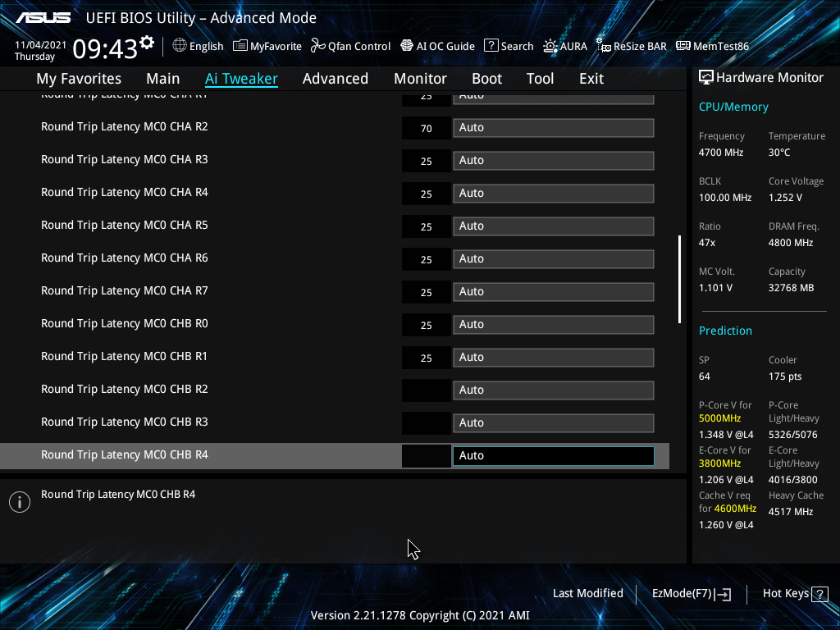Launch MemTest86 icon

[x=683, y=46]
